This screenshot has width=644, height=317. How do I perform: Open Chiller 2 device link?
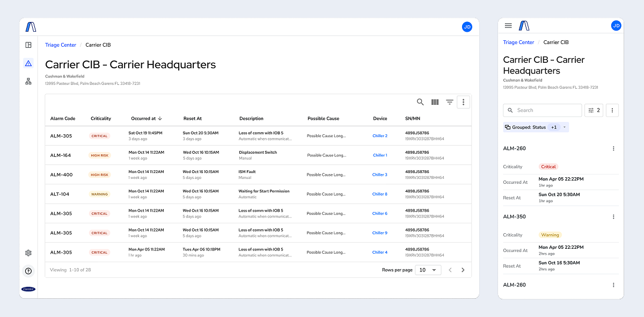click(x=380, y=136)
